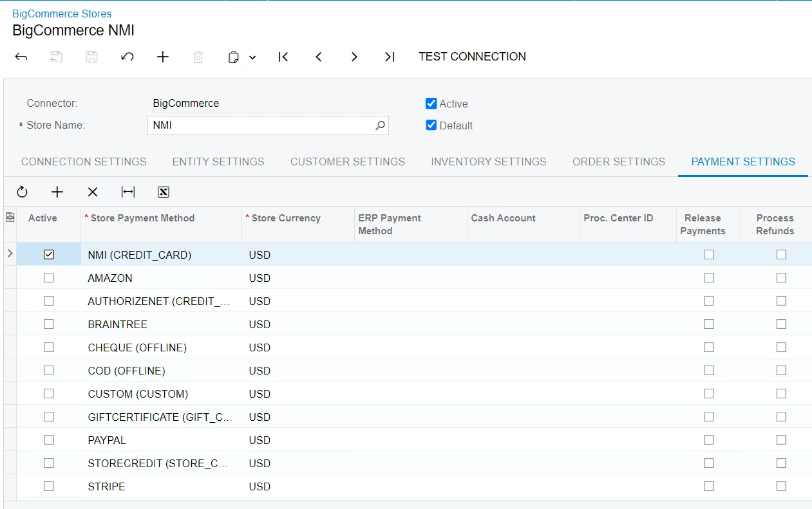The height and width of the screenshot is (509, 812).
Task: Expand the row selector arrow for NMI row
Action: pos(10,254)
